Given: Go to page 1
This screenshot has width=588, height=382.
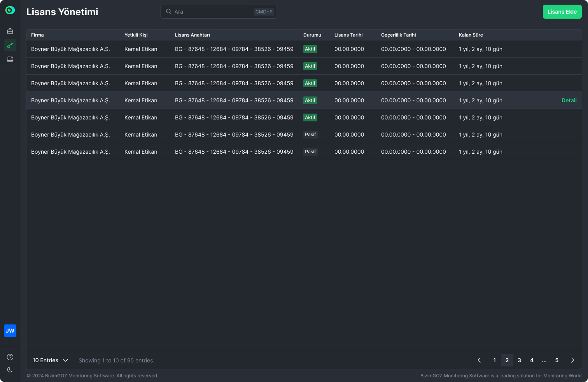Looking at the screenshot, I should click(x=495, y=360).
